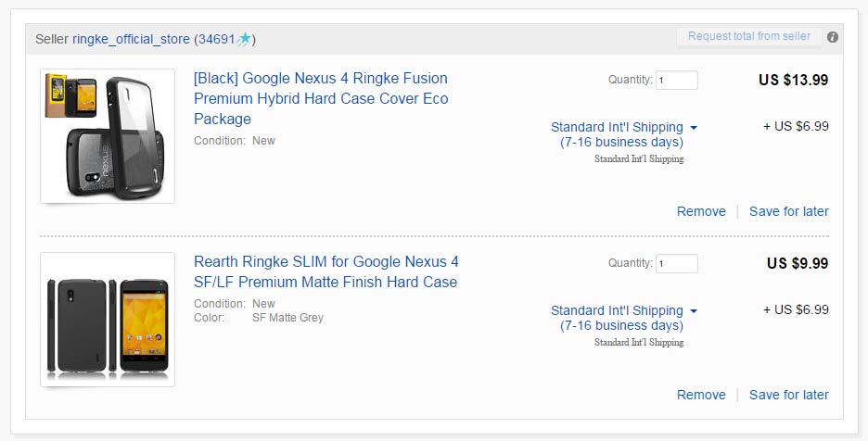Expand the shipping dropdown for the SLIM case
The width and height of the screenshot is (868, 441).
pos(694,311)
